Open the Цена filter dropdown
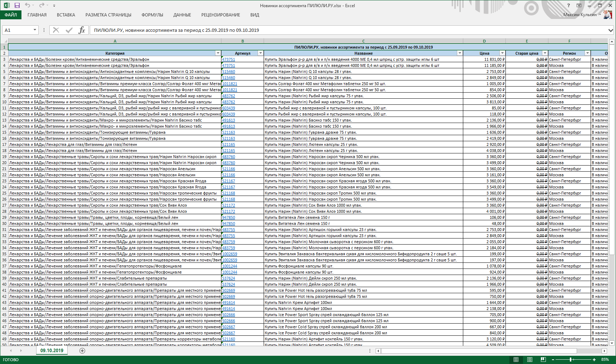616x364 pixels. (502, 53)
